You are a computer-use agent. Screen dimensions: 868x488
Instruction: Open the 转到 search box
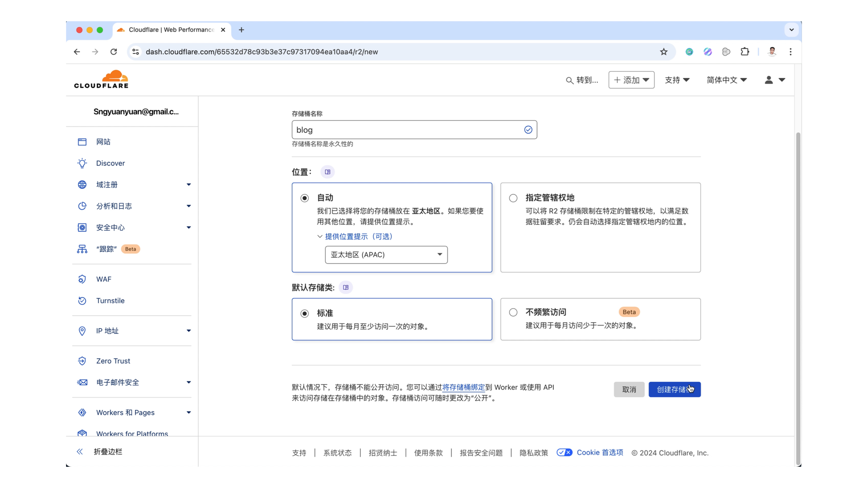click(x=582, y=80)
